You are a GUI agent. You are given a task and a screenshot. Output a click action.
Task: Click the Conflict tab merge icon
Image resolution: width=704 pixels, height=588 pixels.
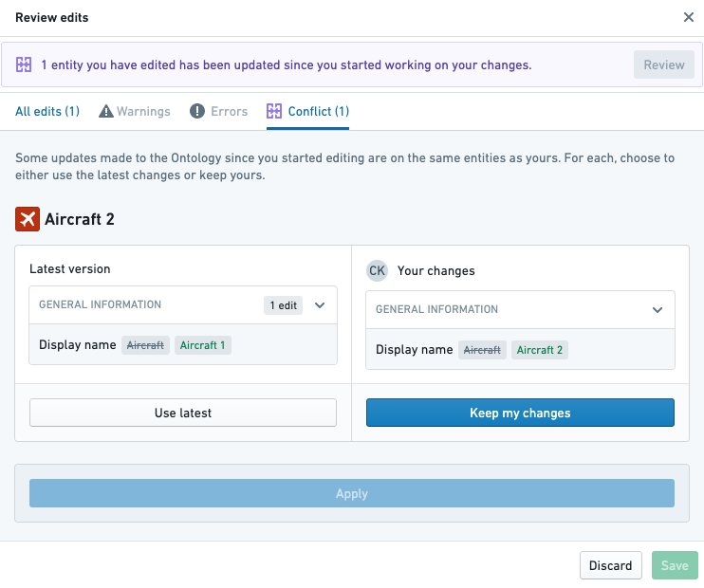[274, 111]
